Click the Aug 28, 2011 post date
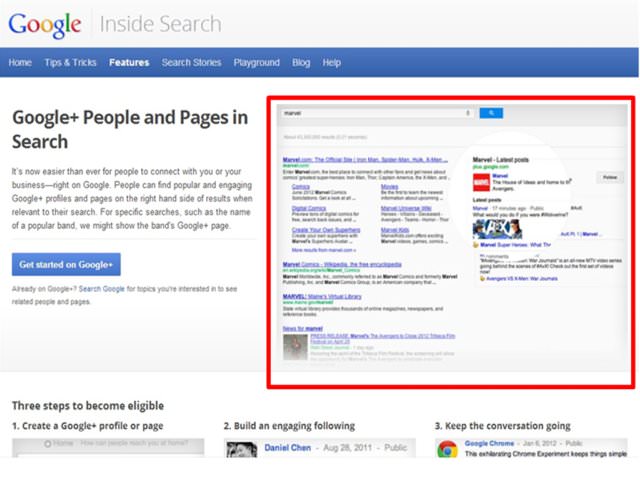 (346, 448)
